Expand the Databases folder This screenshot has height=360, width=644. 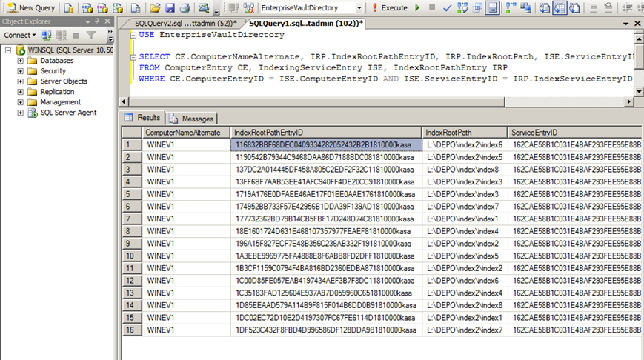(x=20, y=60)
